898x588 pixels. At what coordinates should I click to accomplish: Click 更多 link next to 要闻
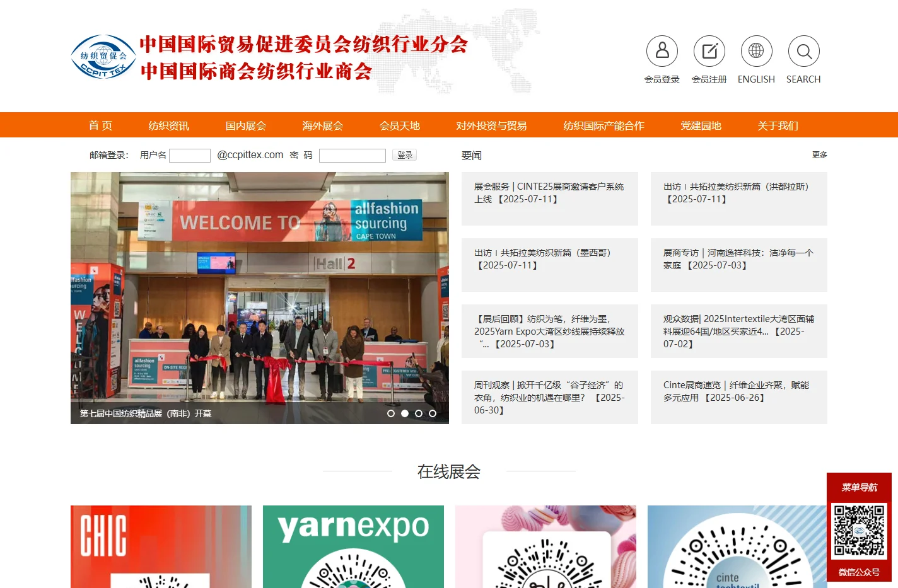pyautogui.click(x=820, y=154)
